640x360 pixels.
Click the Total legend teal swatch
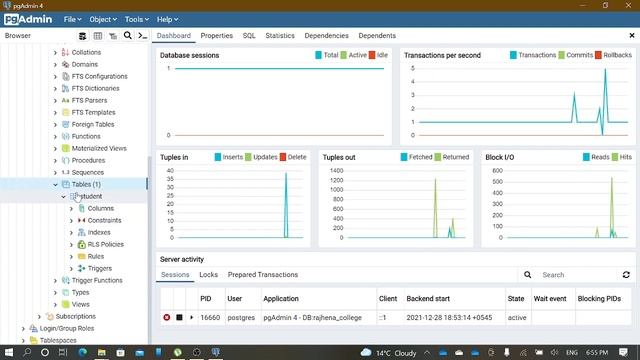[x=318, y=55]
